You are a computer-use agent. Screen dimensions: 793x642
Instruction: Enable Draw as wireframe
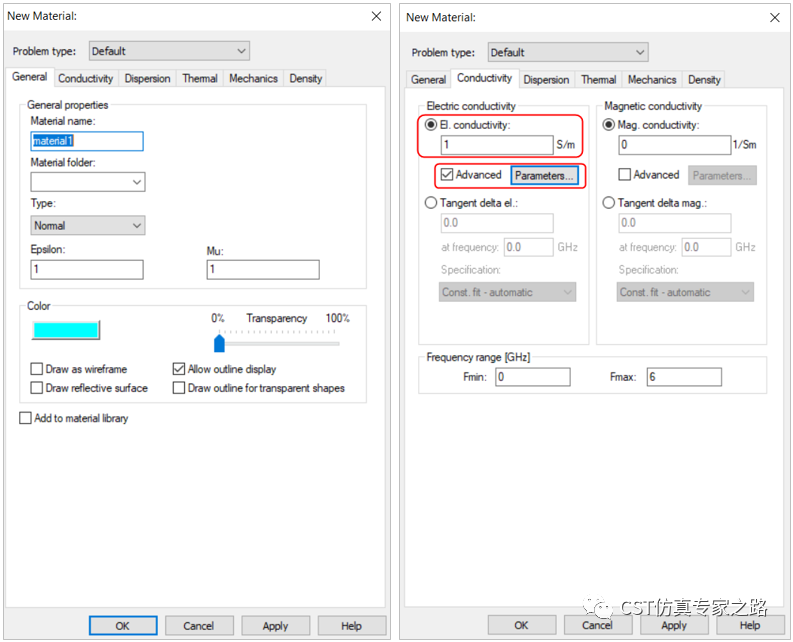[36, 369]
